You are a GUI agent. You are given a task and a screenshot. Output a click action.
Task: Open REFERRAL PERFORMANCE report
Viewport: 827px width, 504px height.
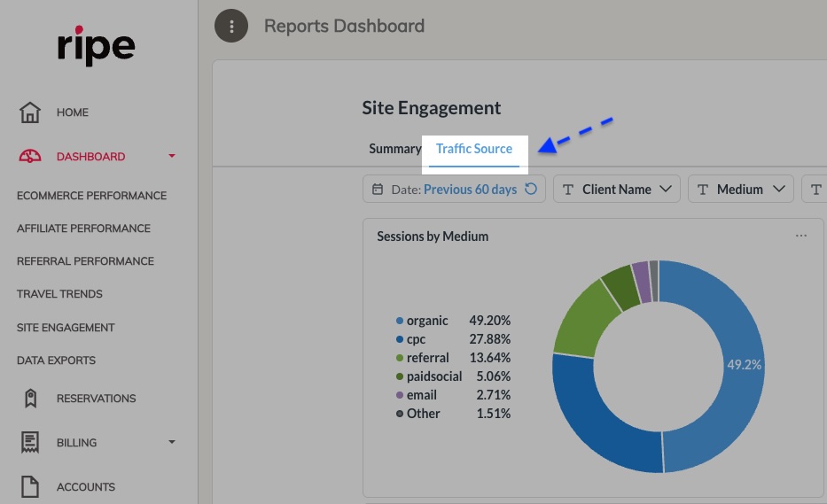(x=85, y=261)
